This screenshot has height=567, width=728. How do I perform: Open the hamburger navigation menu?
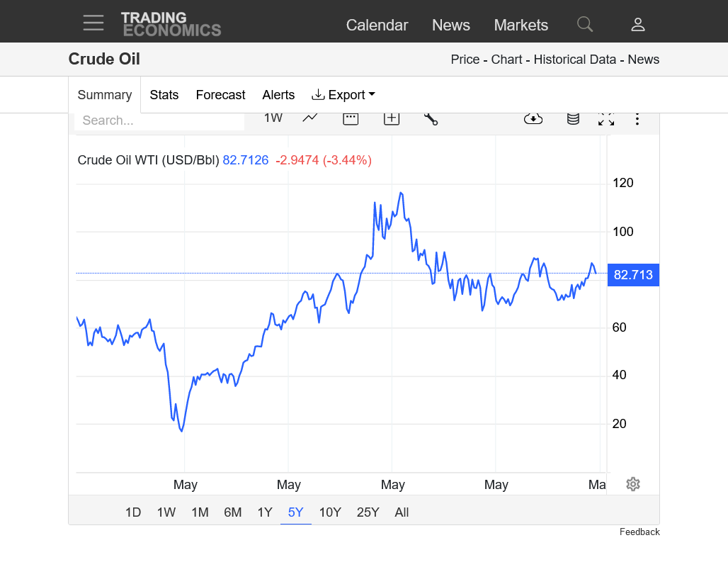coord(93,23)
